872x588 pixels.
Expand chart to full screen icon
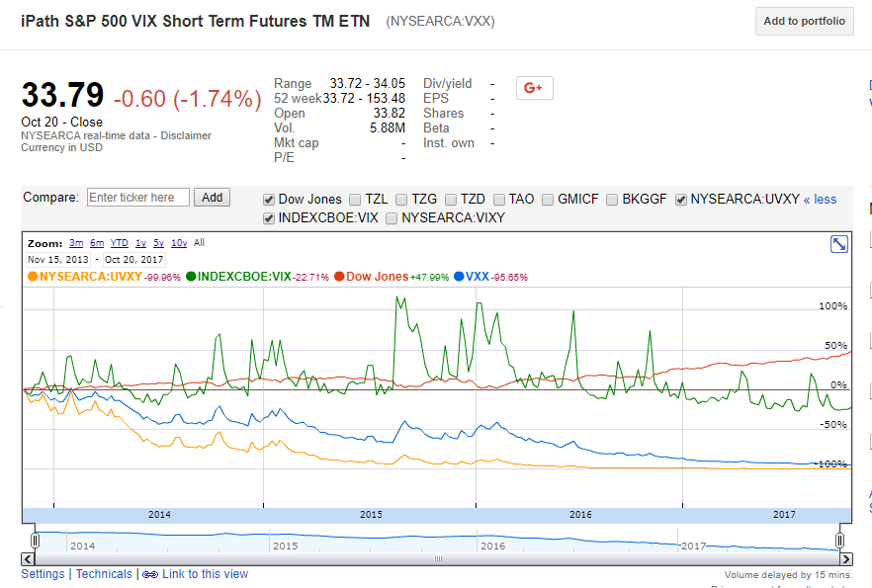(839, 244)
